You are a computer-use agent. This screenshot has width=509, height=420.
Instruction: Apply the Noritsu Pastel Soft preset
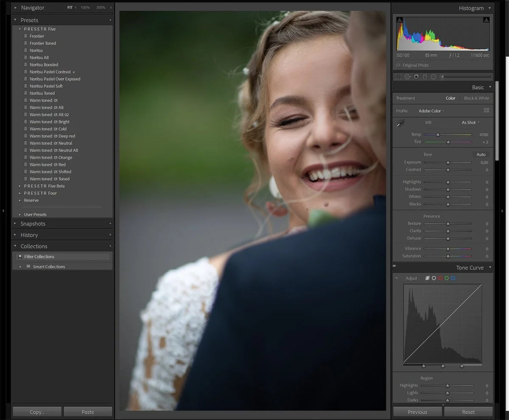46,86
